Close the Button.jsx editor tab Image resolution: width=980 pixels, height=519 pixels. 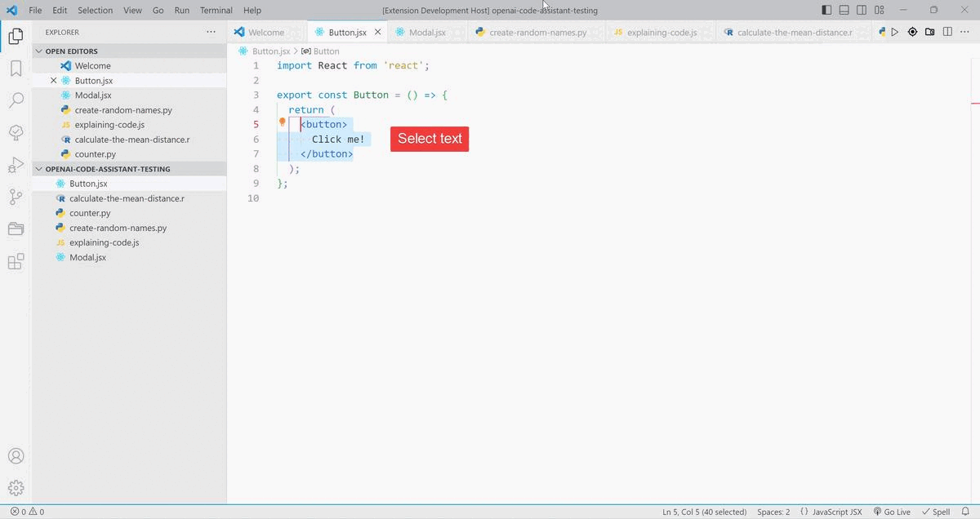coord(377,32)
